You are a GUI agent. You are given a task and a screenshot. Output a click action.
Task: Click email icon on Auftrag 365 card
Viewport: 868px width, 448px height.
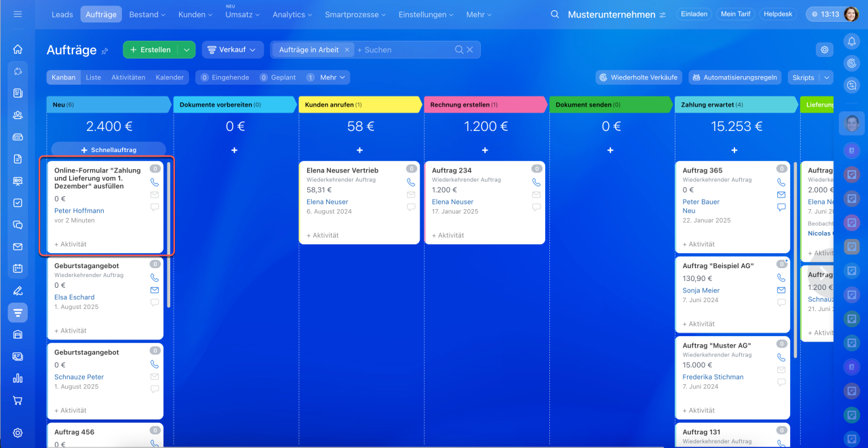781,195
